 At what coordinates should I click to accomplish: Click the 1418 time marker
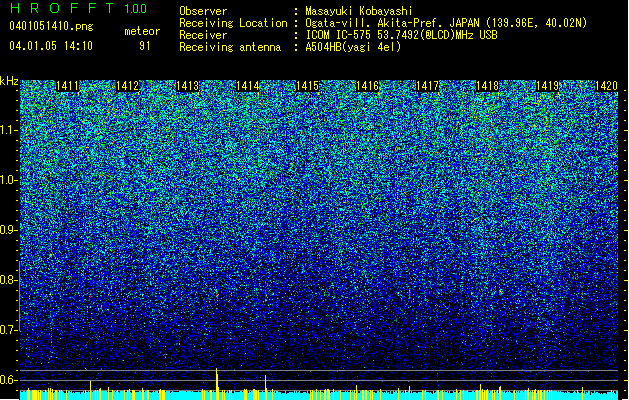click(487, 86)
